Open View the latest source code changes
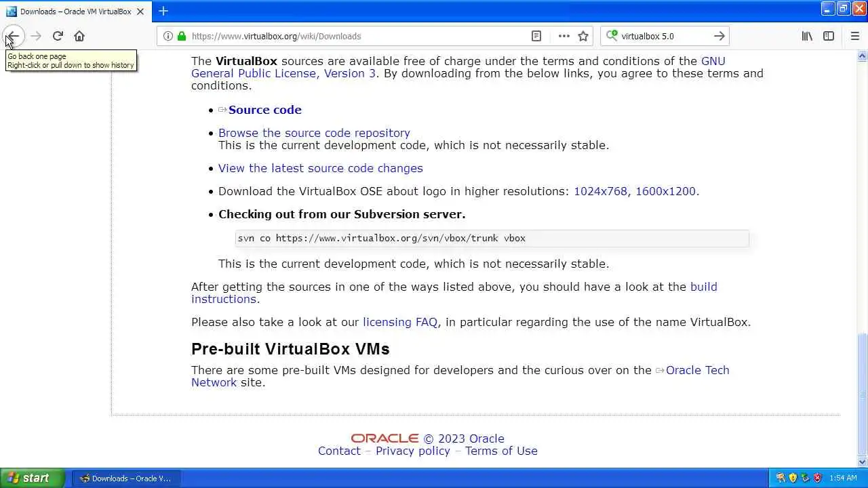868x488 pixels. (x=320, y=168)
